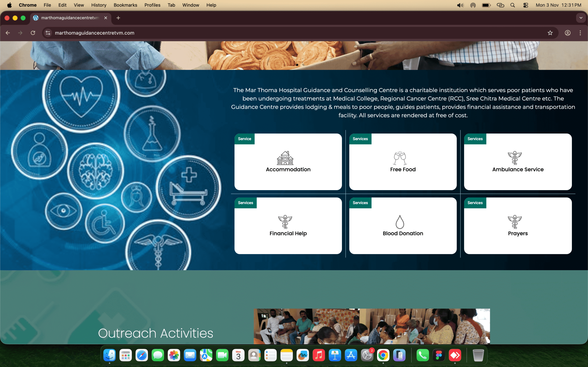
Task: Click the Blood Donation droplet icon
Action: tap(400, 222)
